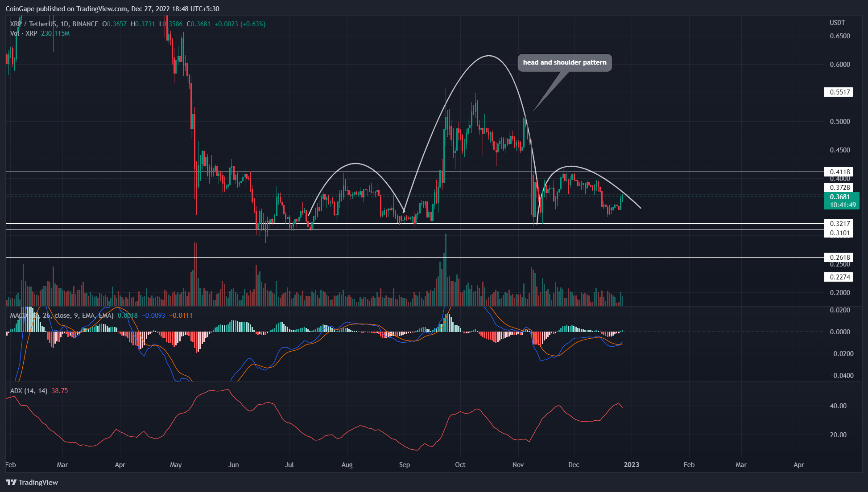Click the USDT currency label on price axis

click(x=837, y=23)
